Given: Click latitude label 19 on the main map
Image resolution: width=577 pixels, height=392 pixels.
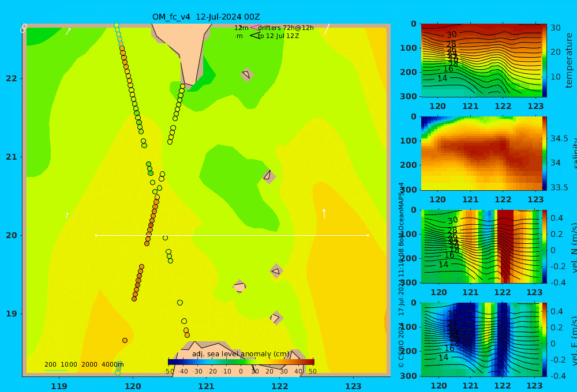Looking at the screenshot, I should click(12, 314).
